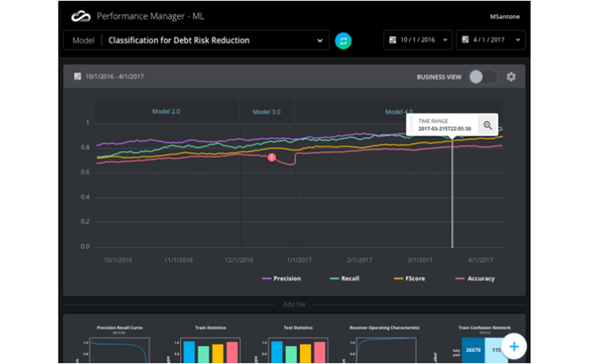Click the red alert marker on Accuracy line
592x364 pixels.
pyautogui.click(x=272, y=157)
